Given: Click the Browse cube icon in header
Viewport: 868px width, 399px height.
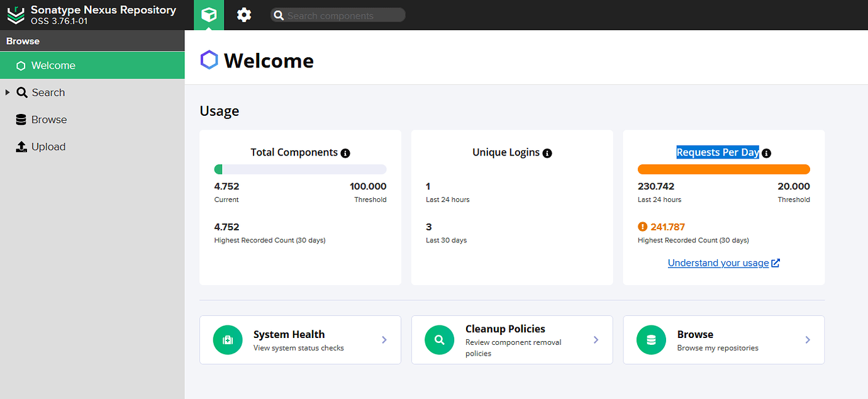Looking at the screenshot, I should (x=209, y=15).
